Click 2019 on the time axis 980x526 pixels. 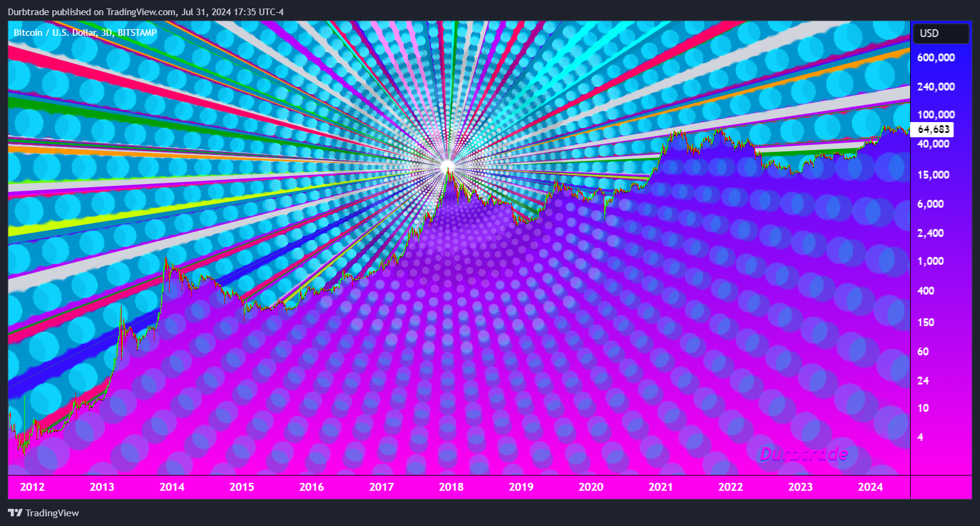pyautogui.click(x=521, y=487)
